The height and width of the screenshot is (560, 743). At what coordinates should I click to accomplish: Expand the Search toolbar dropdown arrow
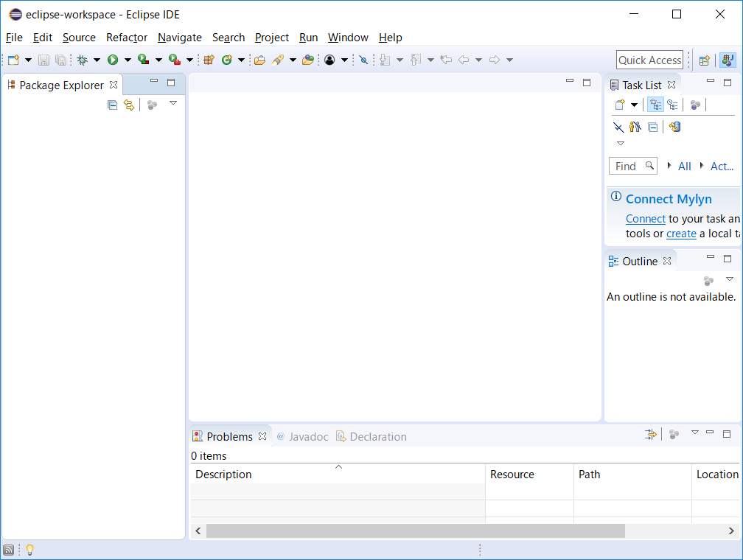(x=293, y=60)
